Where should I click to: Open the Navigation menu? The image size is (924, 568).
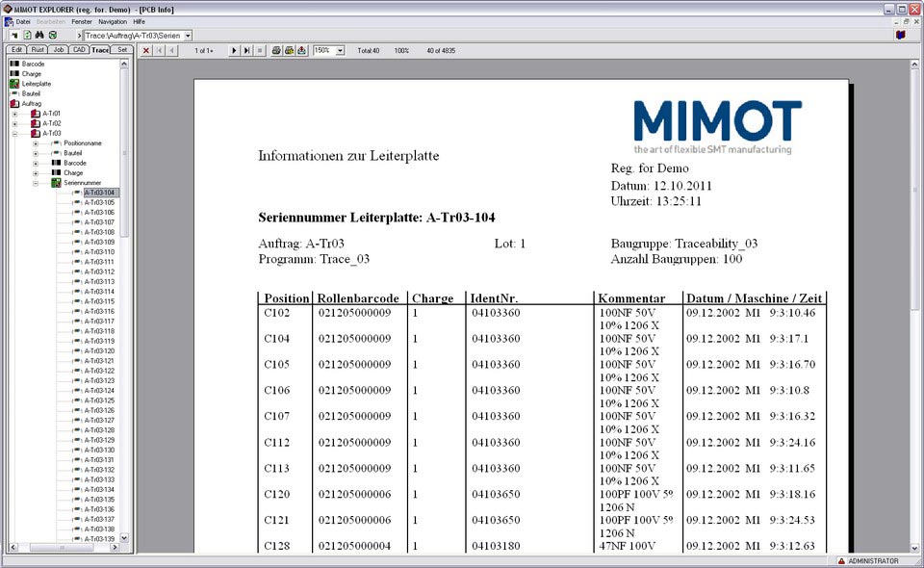pos(113,22)
